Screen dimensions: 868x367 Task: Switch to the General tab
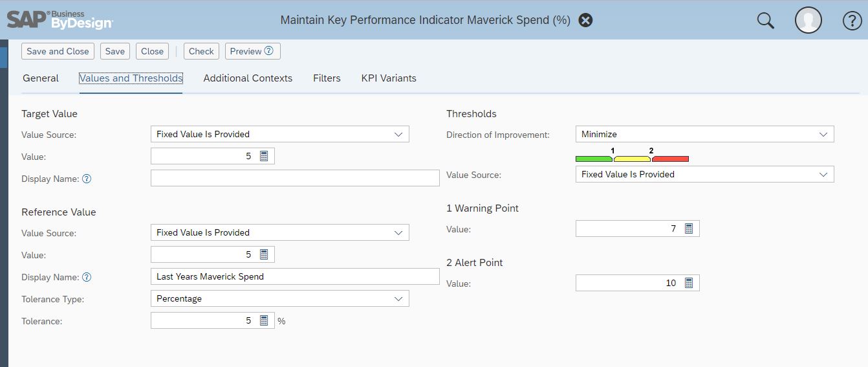pyautogui.click(x=41, y=78)
